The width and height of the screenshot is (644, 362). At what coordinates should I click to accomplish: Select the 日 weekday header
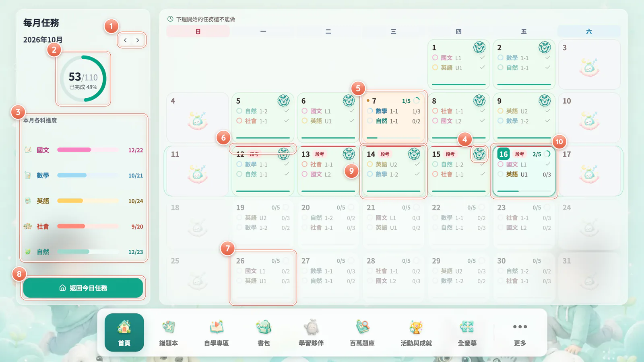point(198,31)
